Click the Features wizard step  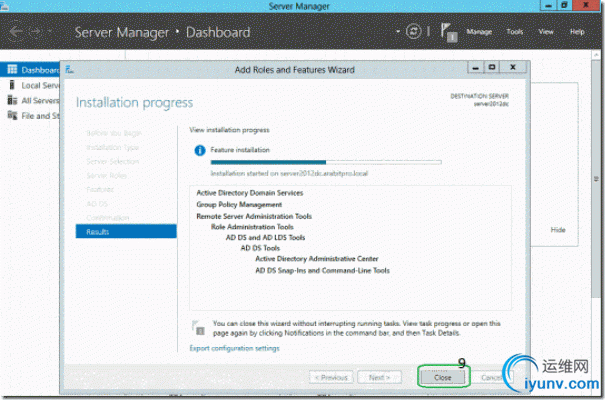point(100,189)
